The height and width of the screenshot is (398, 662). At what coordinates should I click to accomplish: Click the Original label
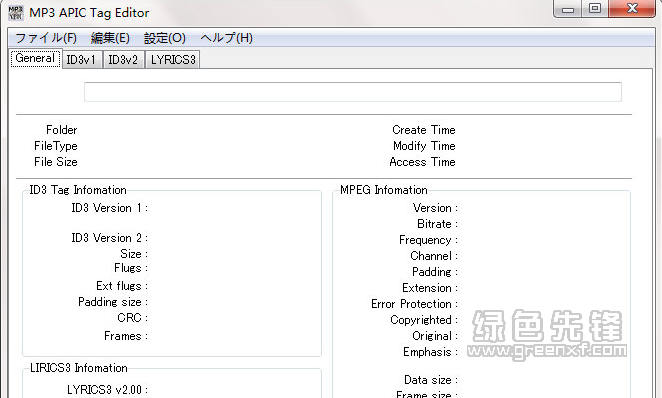(435, 336)
